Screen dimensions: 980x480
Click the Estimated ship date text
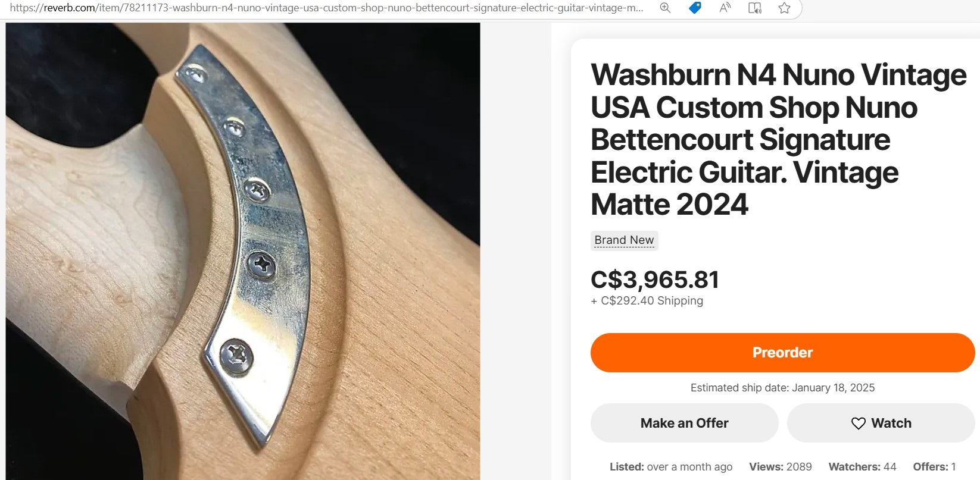point(782,388)
